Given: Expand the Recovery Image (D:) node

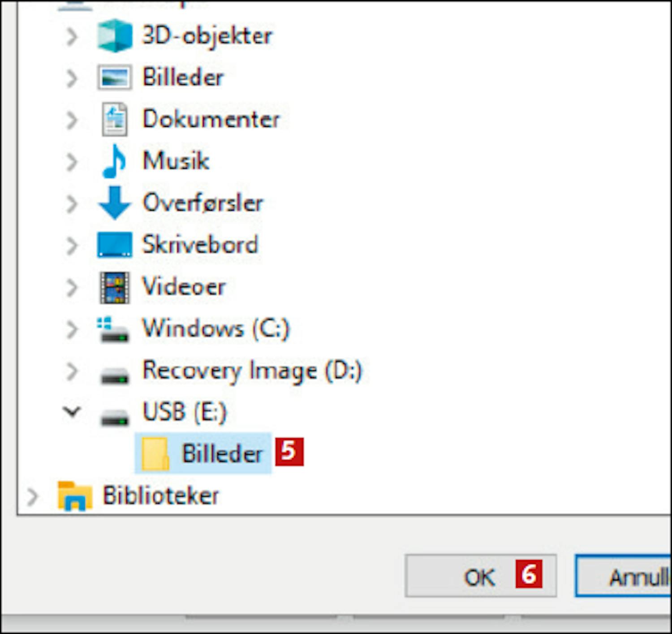Looking at the screenshot, I should click(x=72, y=371).
